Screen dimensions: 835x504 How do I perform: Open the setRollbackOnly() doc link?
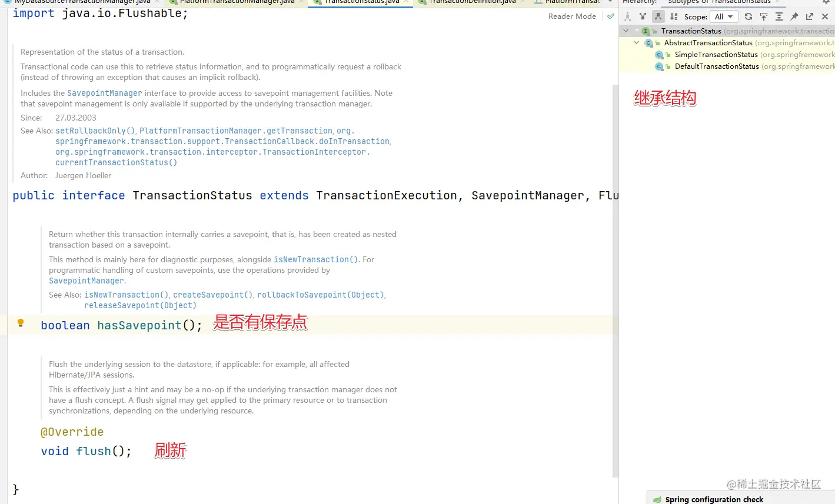(95, 131)
